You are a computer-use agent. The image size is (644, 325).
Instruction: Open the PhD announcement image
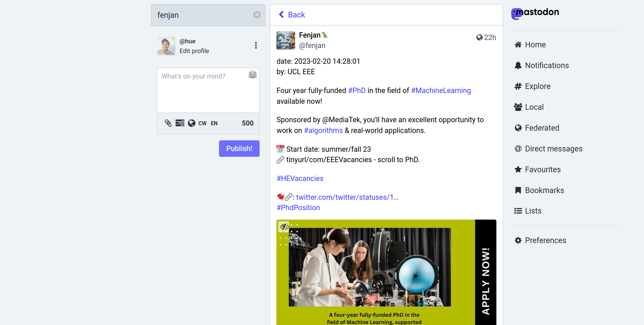tap(386, 272)
